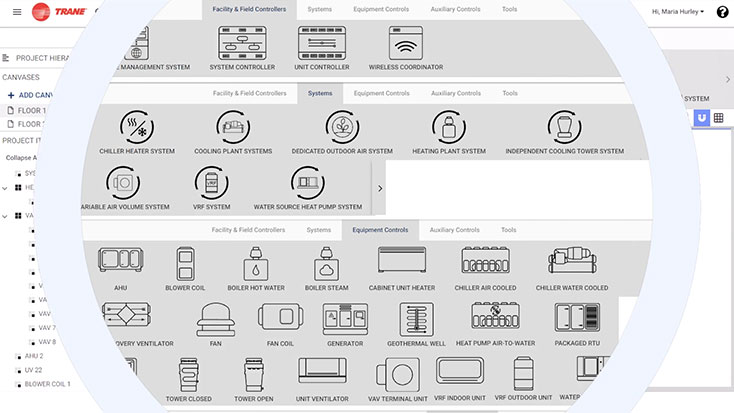Open the Hi, Maria Hurley user dropdown

point(678,11)
